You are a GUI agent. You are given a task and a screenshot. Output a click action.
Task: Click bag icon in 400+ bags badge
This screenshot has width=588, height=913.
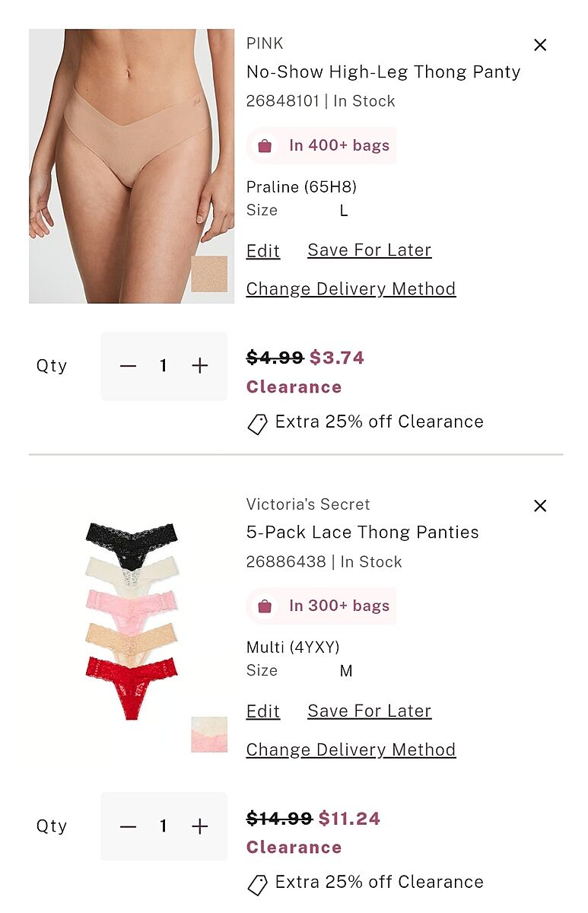point(265,146)
